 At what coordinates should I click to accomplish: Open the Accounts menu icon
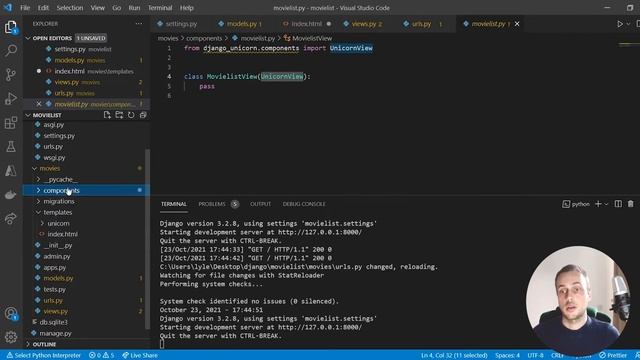[11, 313]
